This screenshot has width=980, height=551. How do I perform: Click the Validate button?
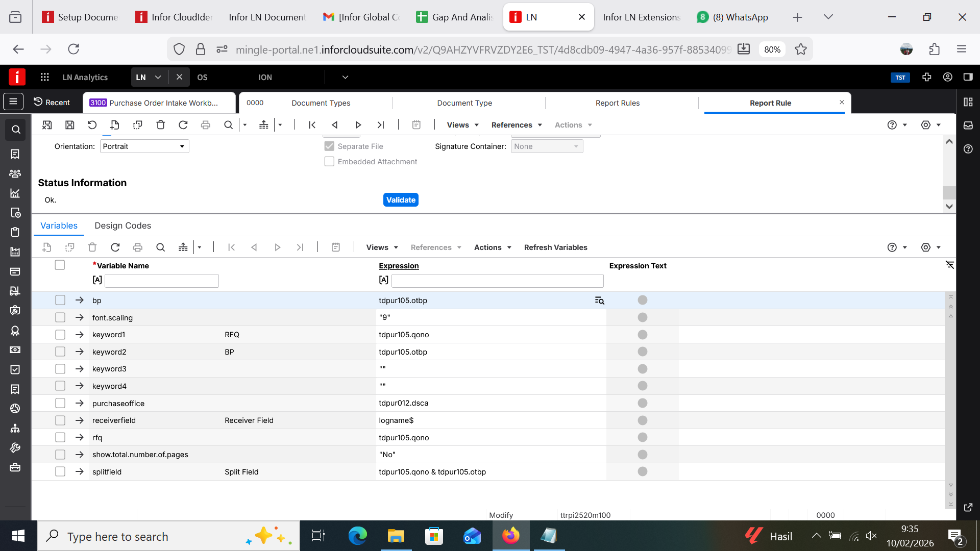click(401, 200)
